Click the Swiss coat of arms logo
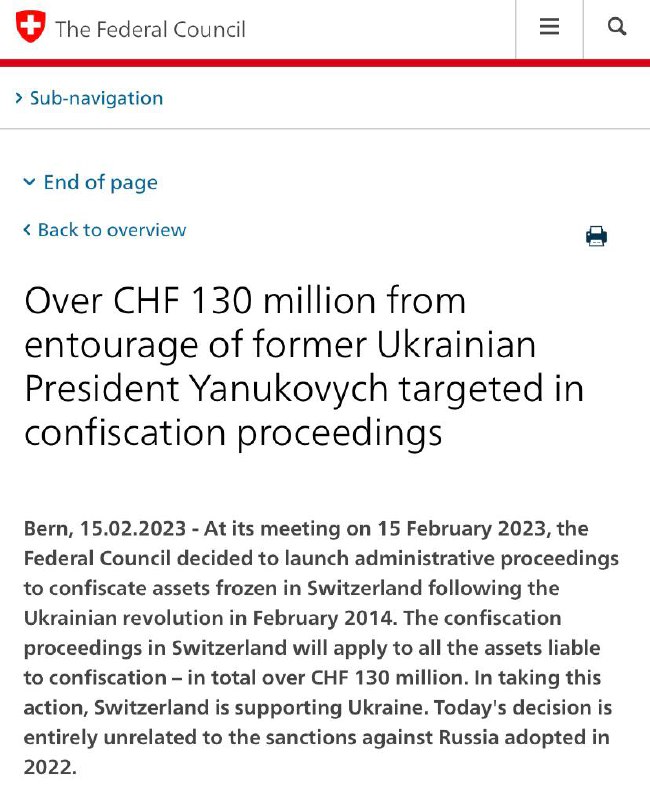The width and height of the screenshot is (650, 800). (31, 27)
